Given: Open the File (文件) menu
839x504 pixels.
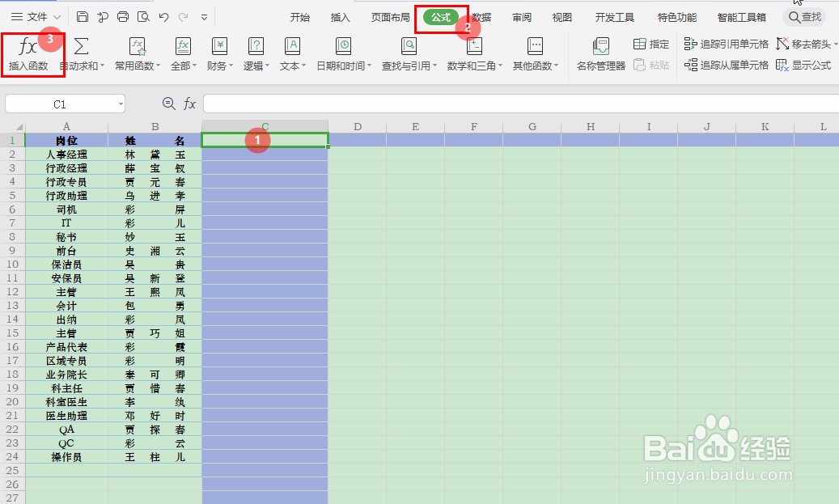Looking at the screenshot, I should pos(36,17).
